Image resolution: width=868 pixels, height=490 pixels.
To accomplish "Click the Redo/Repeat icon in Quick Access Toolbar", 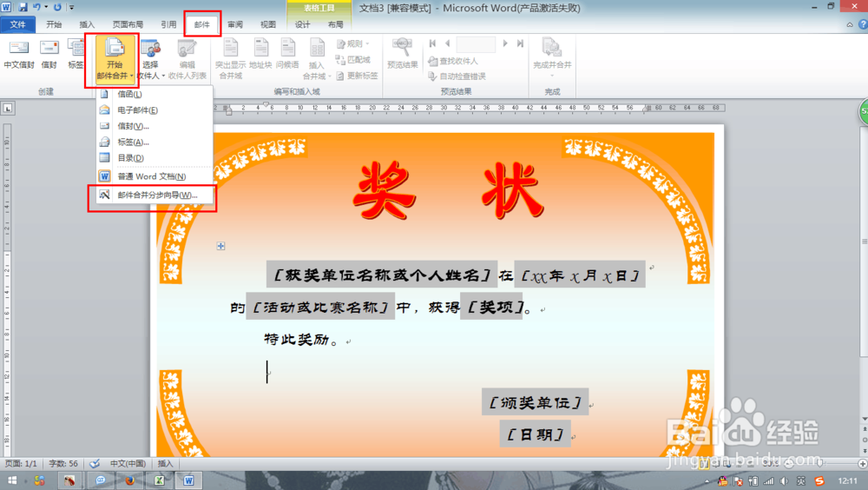I will click(x=57, y=7).
